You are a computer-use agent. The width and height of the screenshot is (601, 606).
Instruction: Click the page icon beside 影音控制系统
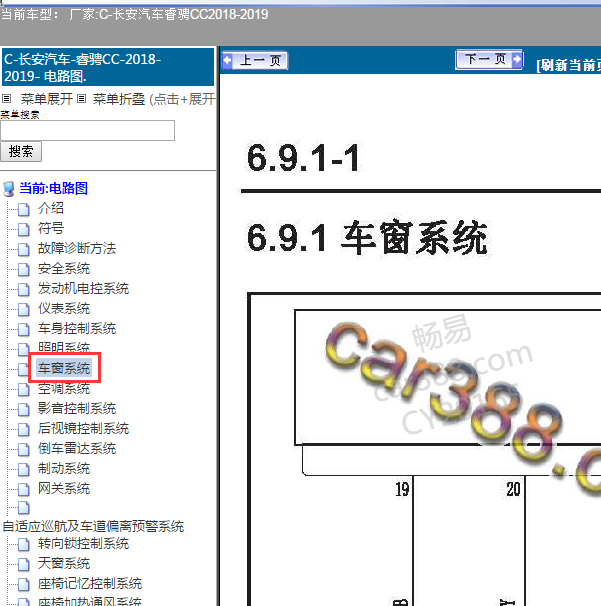pyautogui.click(x=24, y=409)
